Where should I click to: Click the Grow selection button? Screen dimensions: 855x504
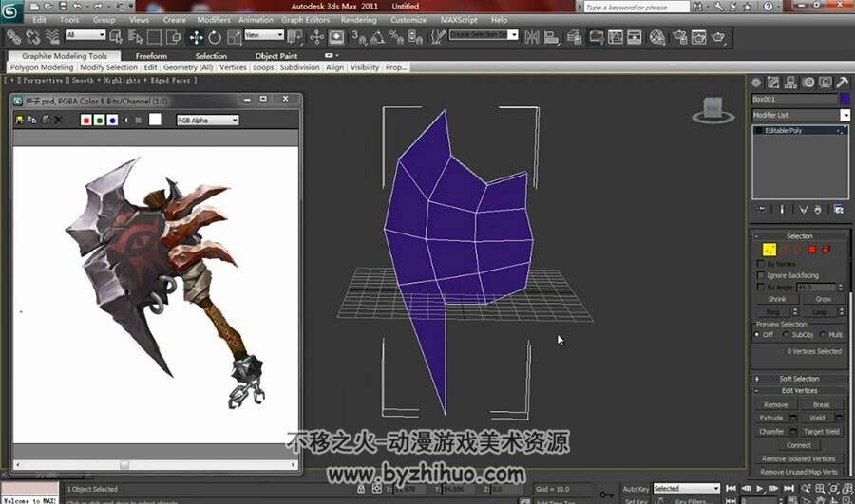pyautogui.click(x=824, y=299)
